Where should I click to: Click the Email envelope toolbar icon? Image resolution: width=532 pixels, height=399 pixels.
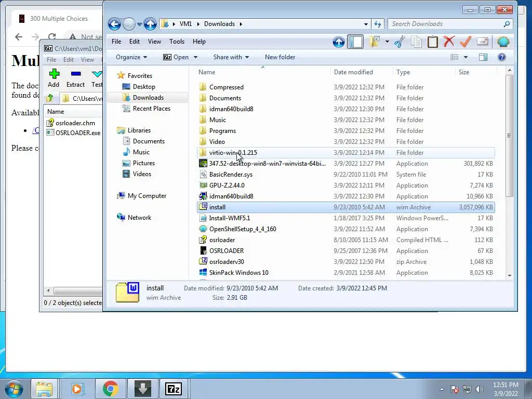(482, 42)
